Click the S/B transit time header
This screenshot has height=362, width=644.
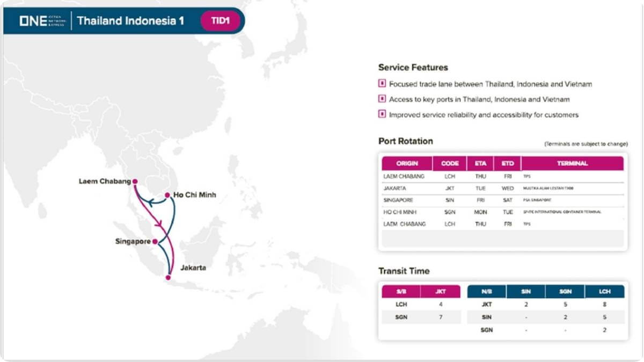coord(400,292)
